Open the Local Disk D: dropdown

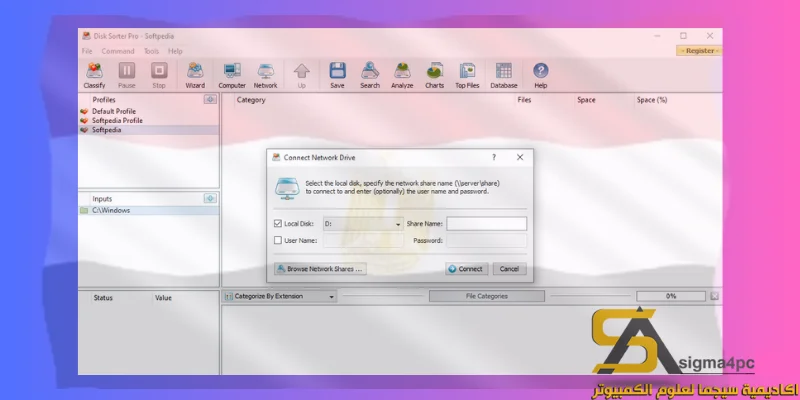(x=363, y=224)
